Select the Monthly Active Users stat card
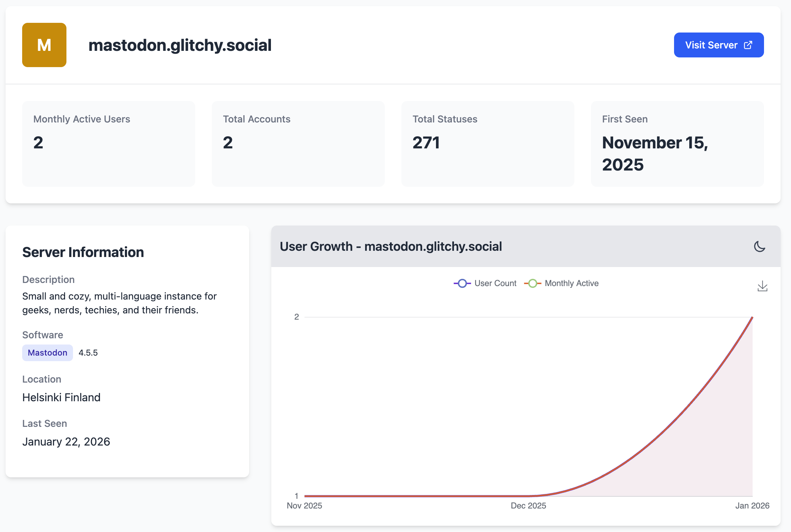 (x=109, y=144)
